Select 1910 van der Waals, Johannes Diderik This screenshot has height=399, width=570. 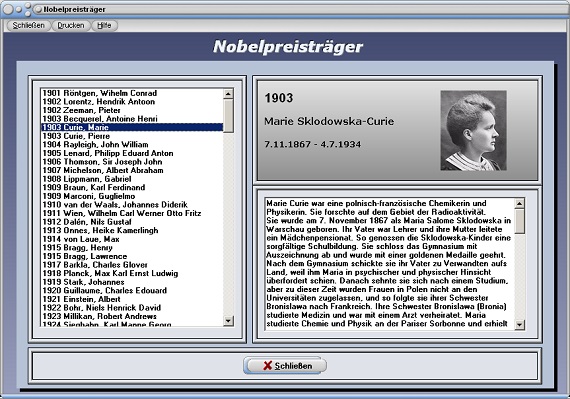[132, 205]
